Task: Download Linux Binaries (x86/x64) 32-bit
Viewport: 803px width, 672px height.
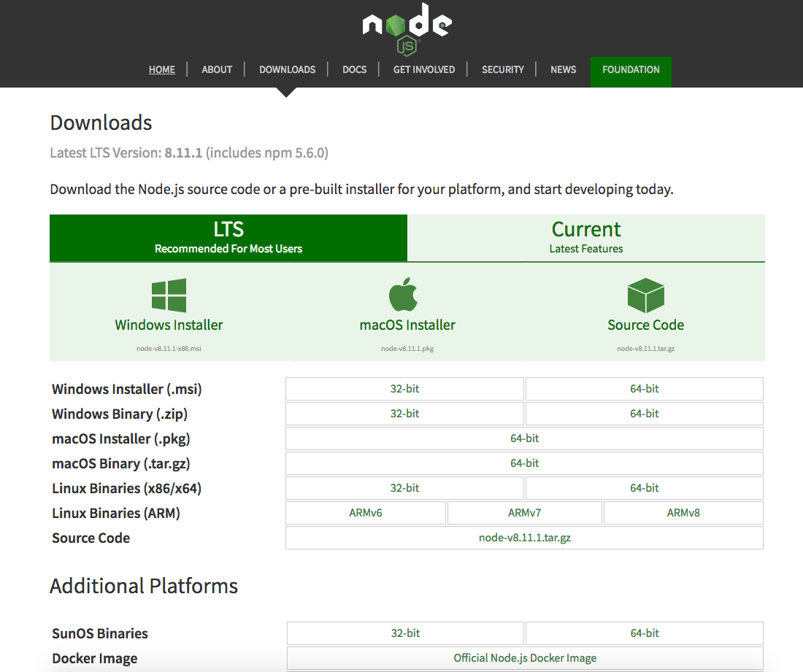Action: pos(404,488)
